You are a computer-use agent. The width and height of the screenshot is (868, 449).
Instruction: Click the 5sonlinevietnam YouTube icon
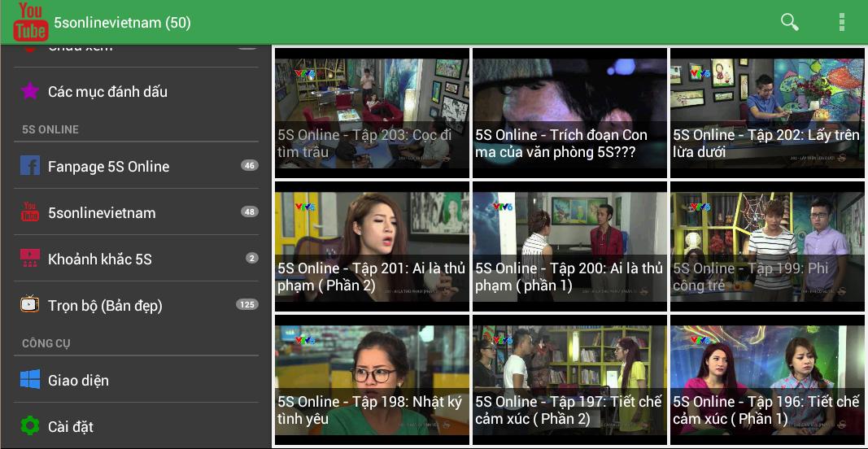(30, 212)
